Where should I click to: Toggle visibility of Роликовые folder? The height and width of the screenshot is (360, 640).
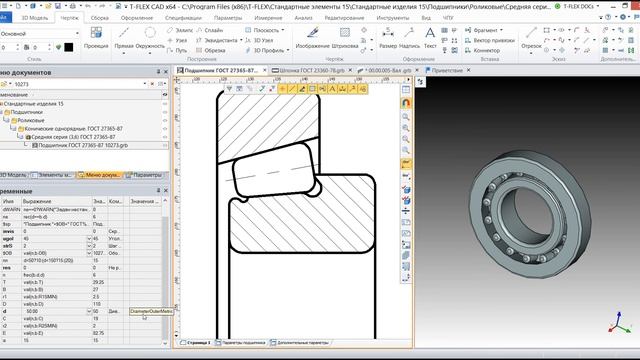tap(165, 120)
